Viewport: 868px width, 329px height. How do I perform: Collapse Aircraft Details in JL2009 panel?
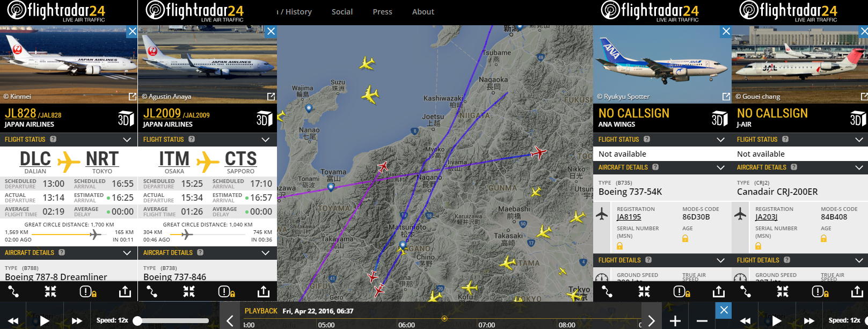tap(266, 252)
